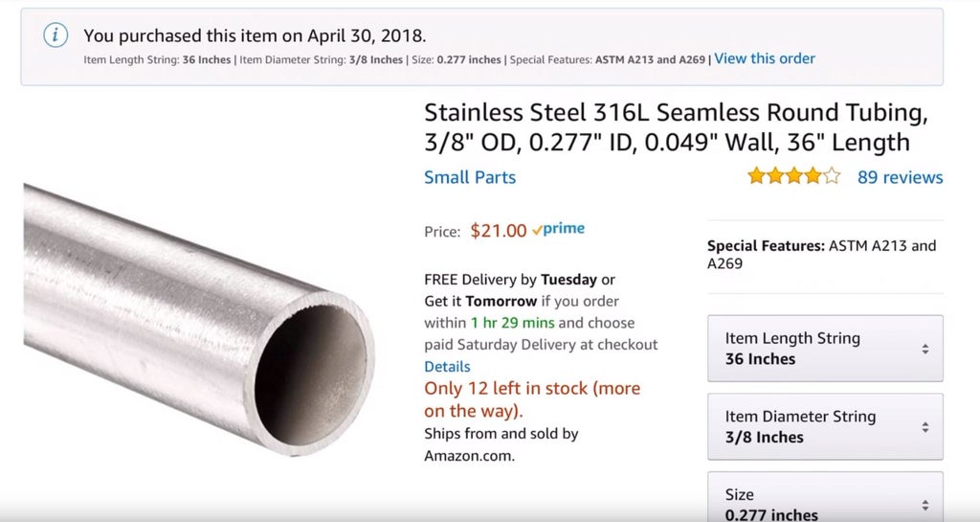The height and width of the screenshot is (522, 980).
Task: Click the Only 12 left in stock notice
Action: pyautogui.click(x=531, y=399)
